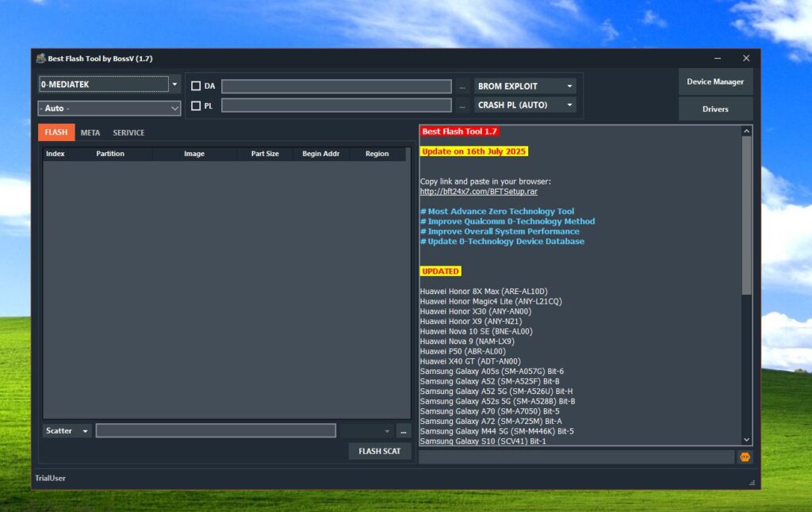Click 'Huawei Honor X30 (ANY-AN00)' entry
Screen dimensions: 812x512
pyautogui.click(x=476, y=311)
